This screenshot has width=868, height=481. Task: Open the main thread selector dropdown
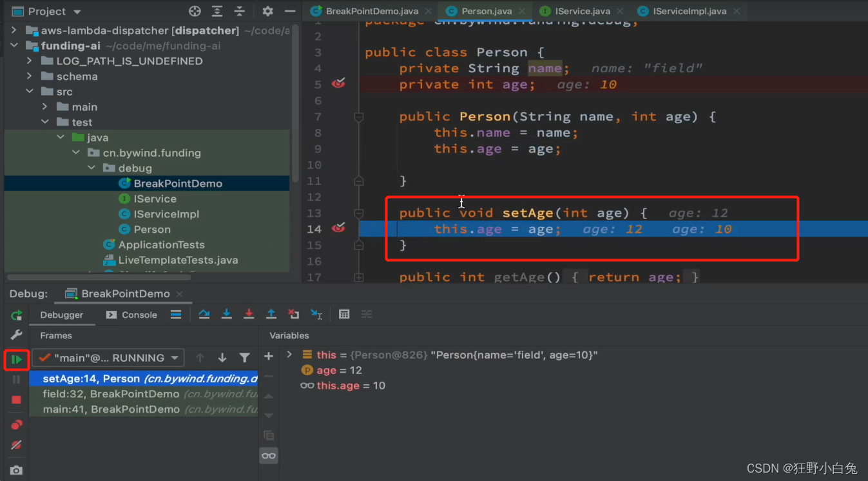coord(108,358)
